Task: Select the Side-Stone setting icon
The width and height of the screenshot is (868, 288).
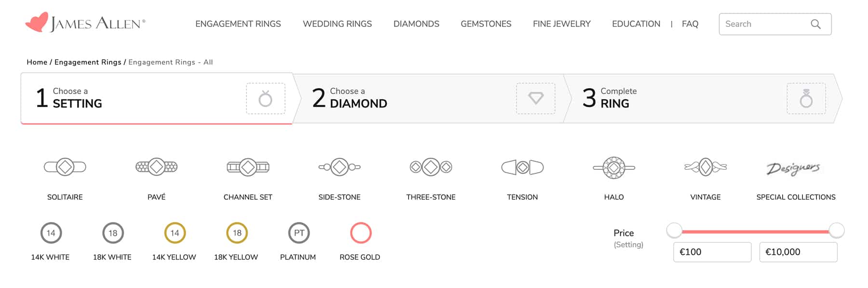Action: coord(339,167)
